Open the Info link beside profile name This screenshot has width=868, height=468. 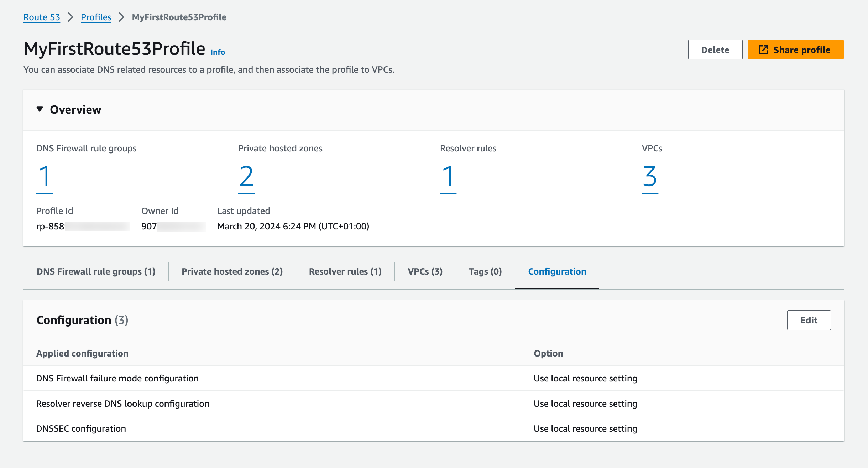(x=218, y=52)
